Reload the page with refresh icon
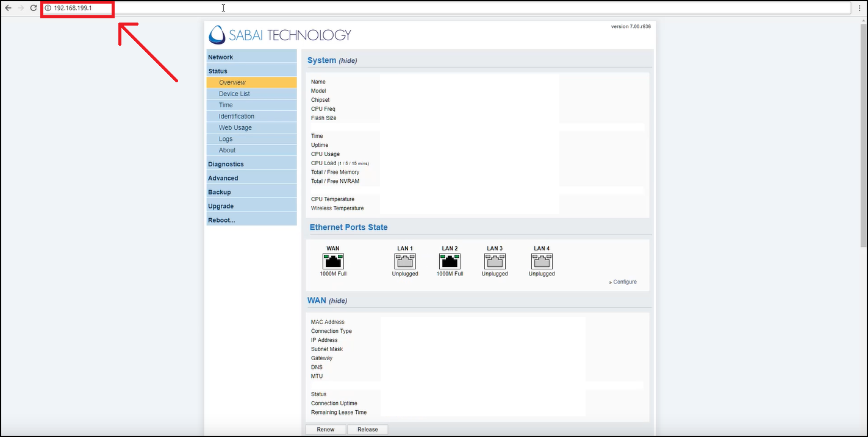Viewport: 868px width, 437px height. pyautogui.click(x=34, y=8)
